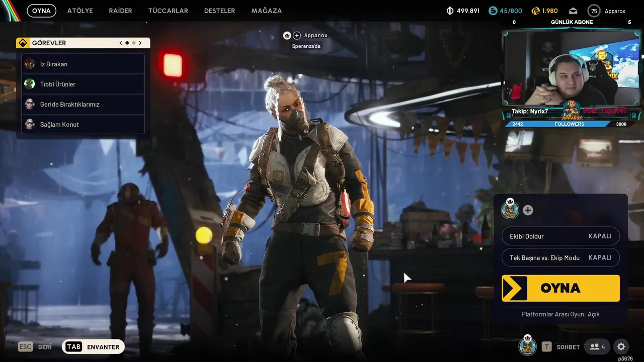Viewport: 644px width, 362px height.
Task: Click the Takip: Nyrix7 follower text
Action: tap(530, 111)
